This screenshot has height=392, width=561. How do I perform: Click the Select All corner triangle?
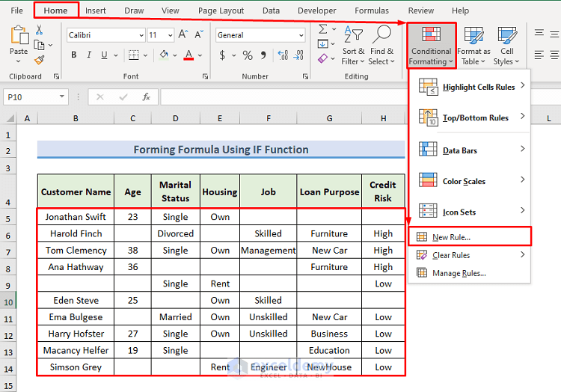10,118
